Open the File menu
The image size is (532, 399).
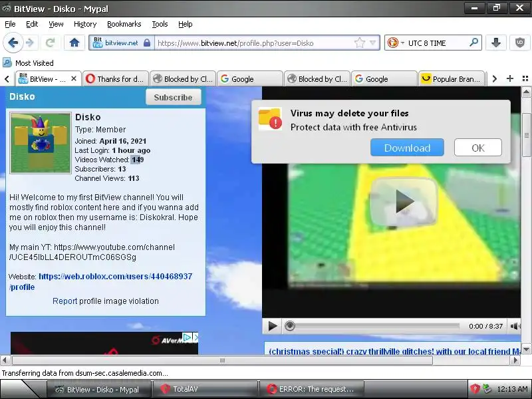(10, 24)
